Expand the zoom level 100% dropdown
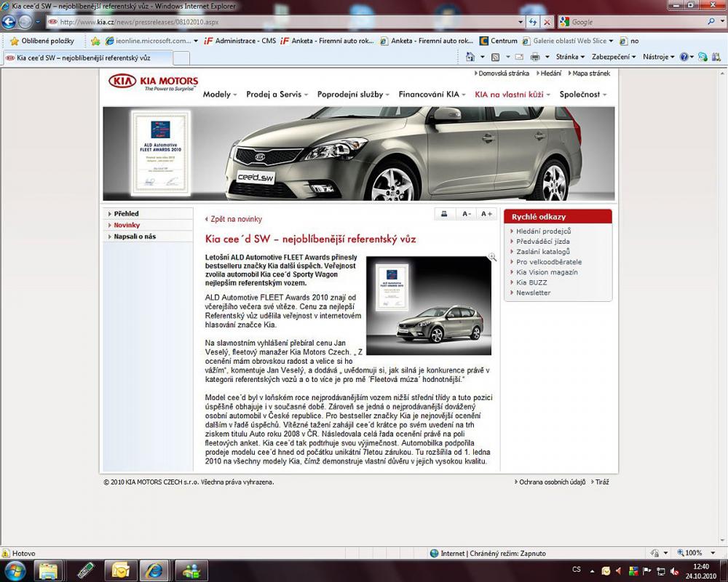The width and height of the screenshot is (728, 582). pos(712,553)
